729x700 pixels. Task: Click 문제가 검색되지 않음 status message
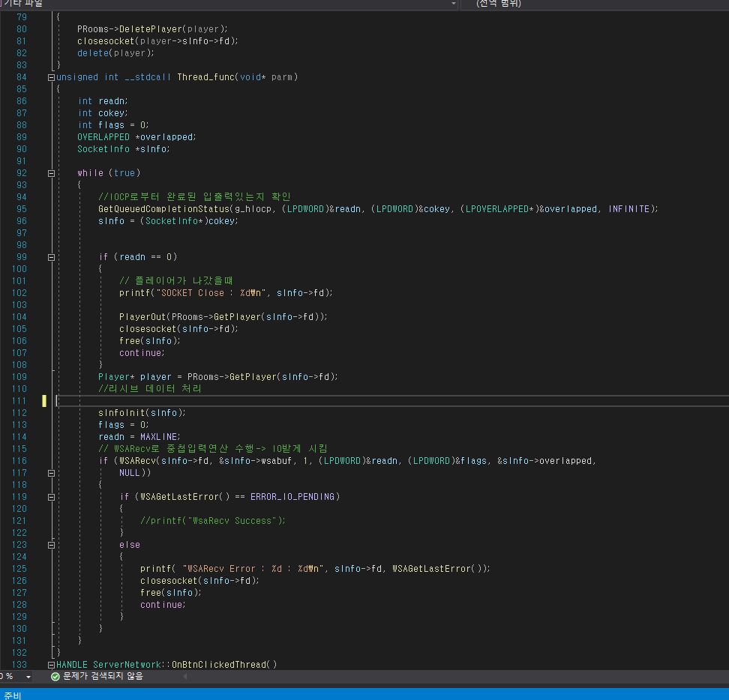click(97, 676)
